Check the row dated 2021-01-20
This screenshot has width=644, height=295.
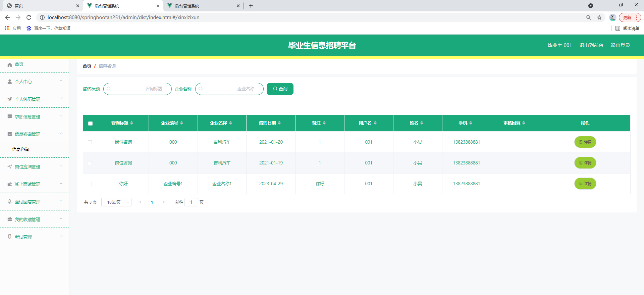coord(90,142)
